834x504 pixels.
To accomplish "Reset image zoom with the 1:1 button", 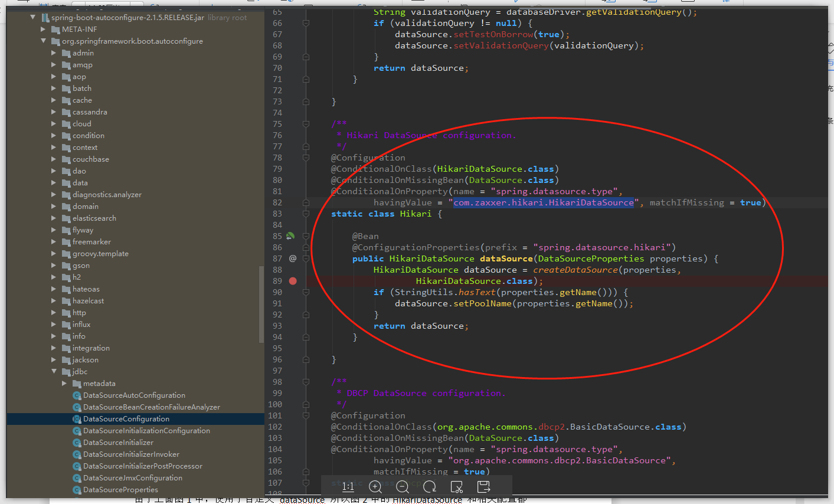I will coord(348,486).
